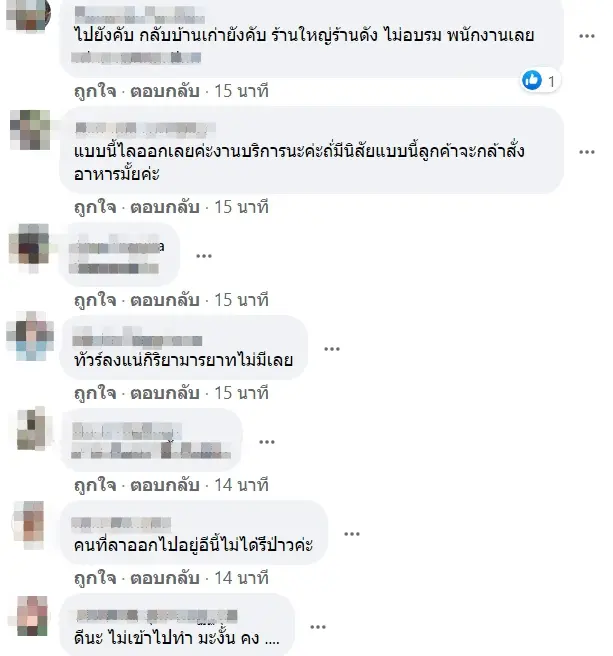Viewport: 613px width, 656px height.
Task: Reply to the ร้านใหญ่ร้านดัง comment
Action: coord(164,91)
